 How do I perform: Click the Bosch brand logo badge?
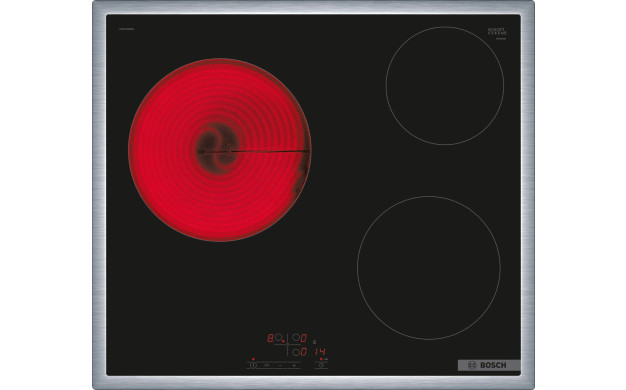(489, 365)
